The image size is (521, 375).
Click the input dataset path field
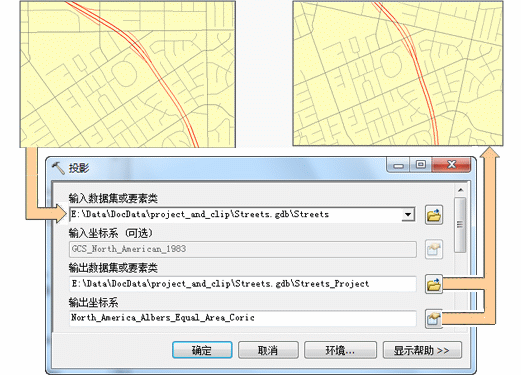(236, 214)
